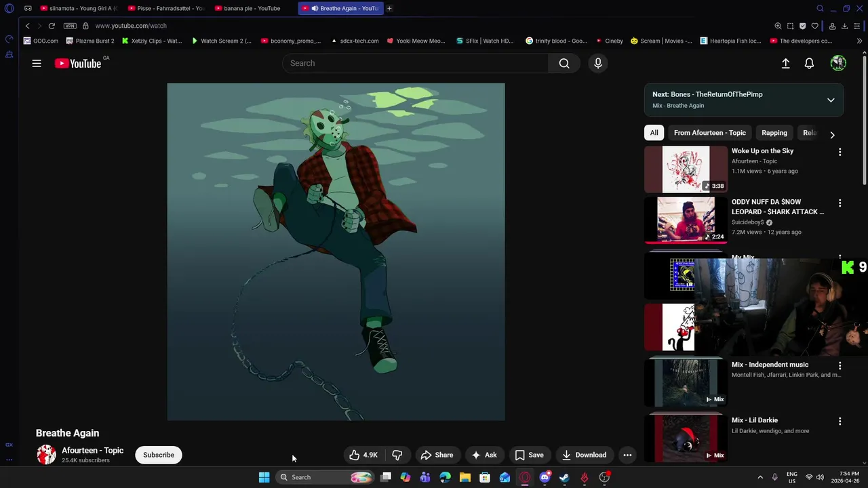Mute the Breathe Again tab audio icon
Viewport: 868px width, 488px height.
coord(315,8)
